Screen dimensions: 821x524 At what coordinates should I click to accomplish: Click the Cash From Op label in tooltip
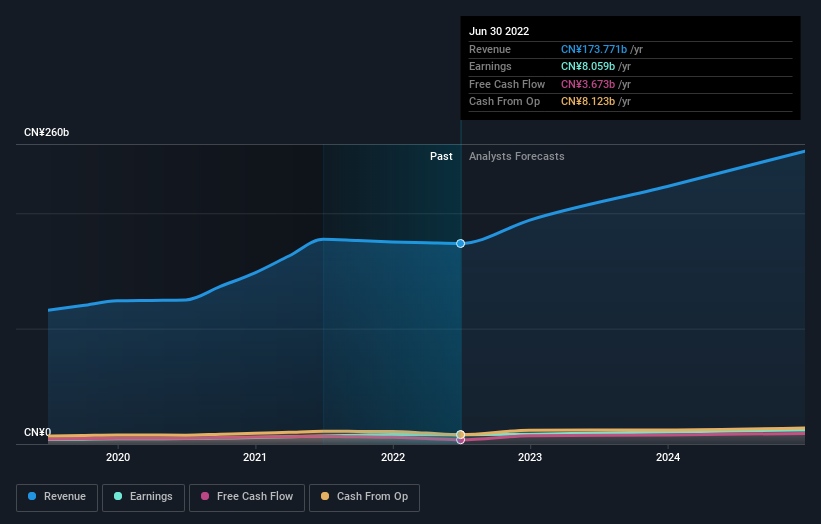pyautogui.click(x=504, y=102)
